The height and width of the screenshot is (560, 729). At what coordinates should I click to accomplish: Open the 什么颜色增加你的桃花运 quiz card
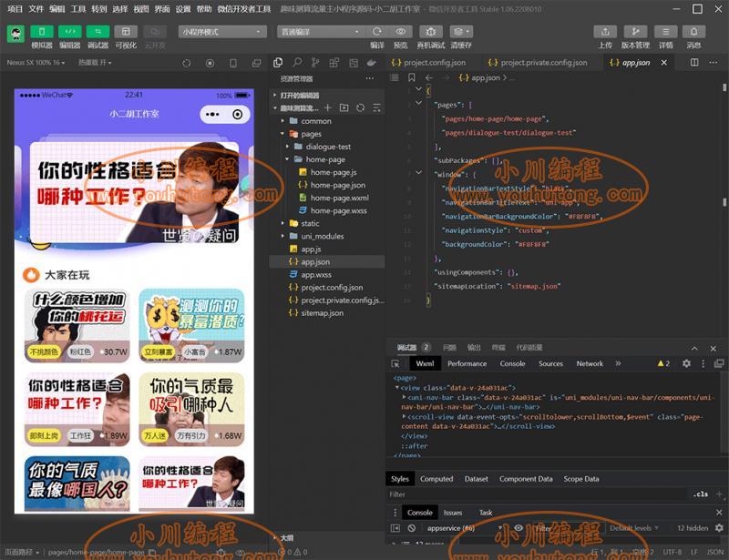(77, 325)
